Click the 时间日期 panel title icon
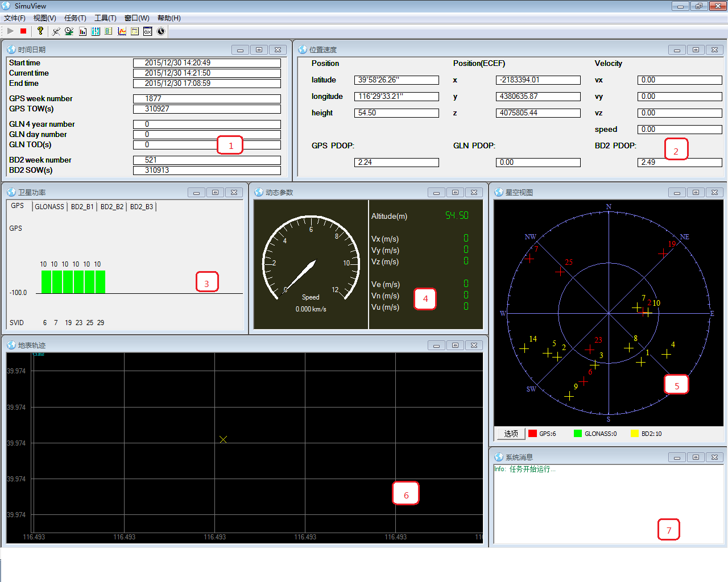Viewport: 728px width, 582px height. [11, 49]
